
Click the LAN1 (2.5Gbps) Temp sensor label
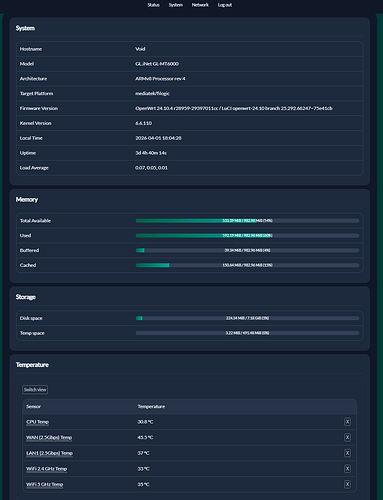(x=49, y=453)
